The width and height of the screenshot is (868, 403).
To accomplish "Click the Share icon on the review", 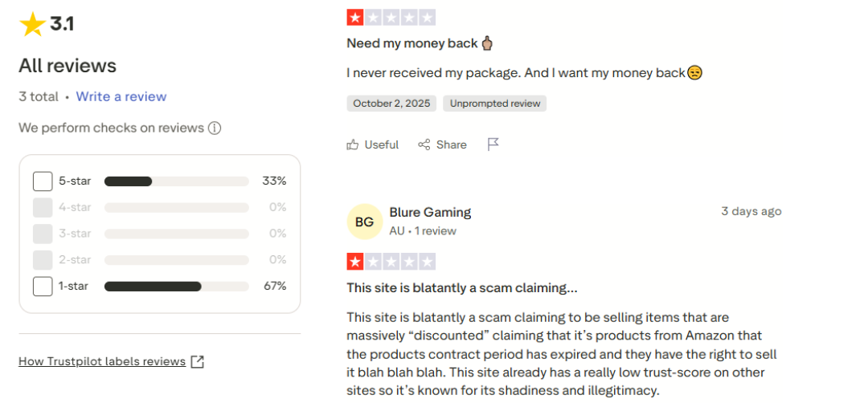I will pos(424,145).
